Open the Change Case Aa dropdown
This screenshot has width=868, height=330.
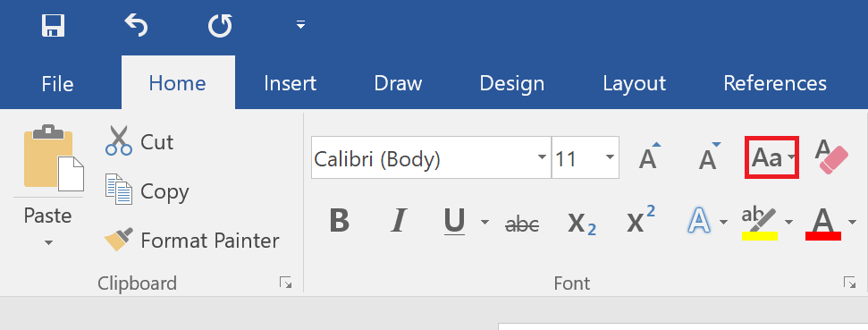click(x=772, y=157)
